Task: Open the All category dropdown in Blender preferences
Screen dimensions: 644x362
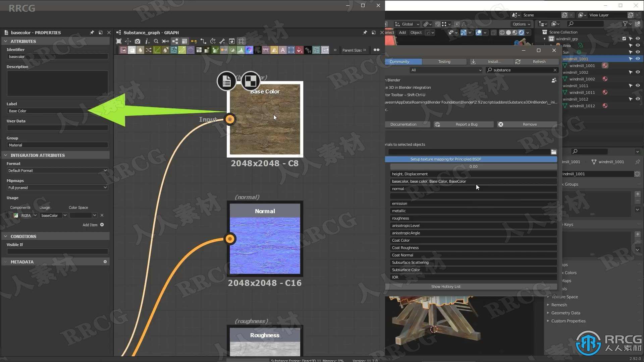Action: tap(446, 70)
